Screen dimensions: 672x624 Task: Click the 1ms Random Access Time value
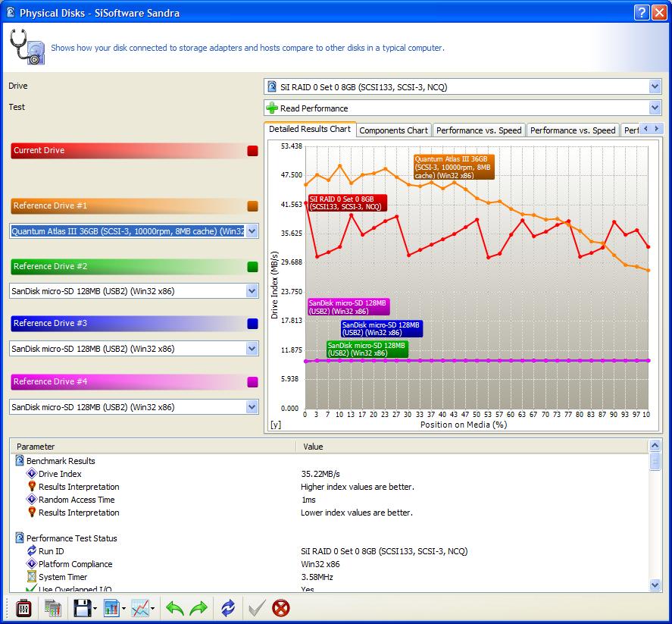pyautogui.click(x=308, y=499)
